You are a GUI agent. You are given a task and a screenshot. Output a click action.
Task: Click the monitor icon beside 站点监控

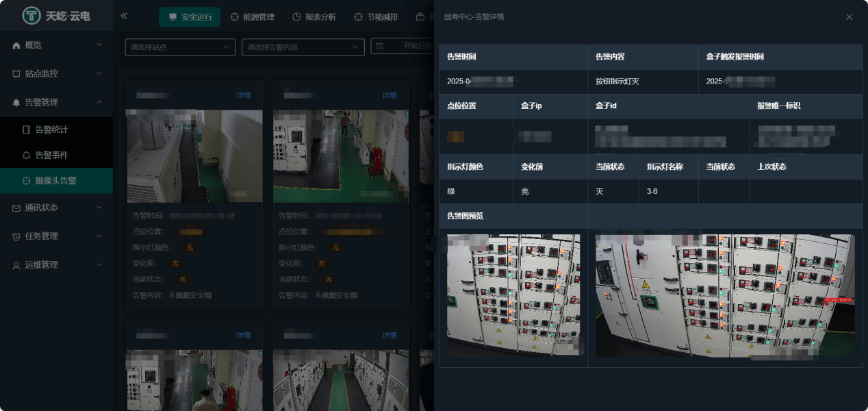click(x=16, y=74)
